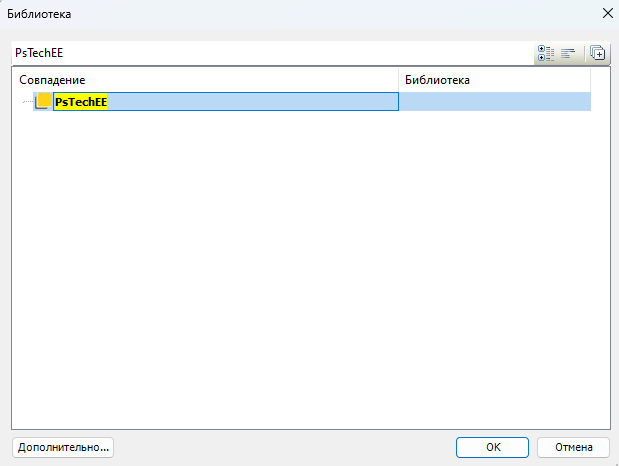Click the yellow folder icon beside PsTechEE
This screenshot has width=619, height=466.
(44, 101)
